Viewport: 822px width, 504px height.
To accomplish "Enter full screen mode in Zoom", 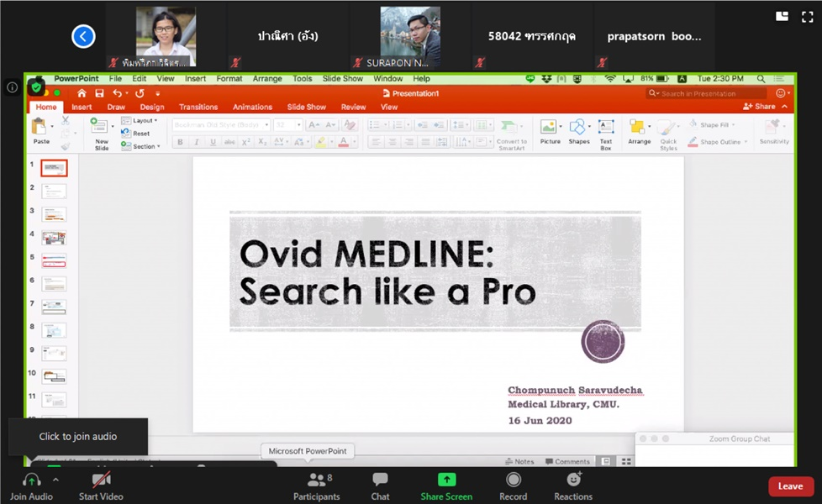I will point(807,17).
